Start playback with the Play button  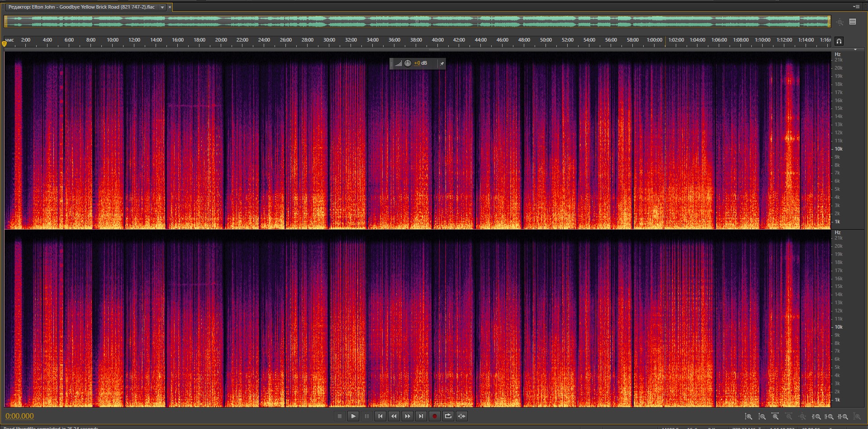(x=353, y=416)
